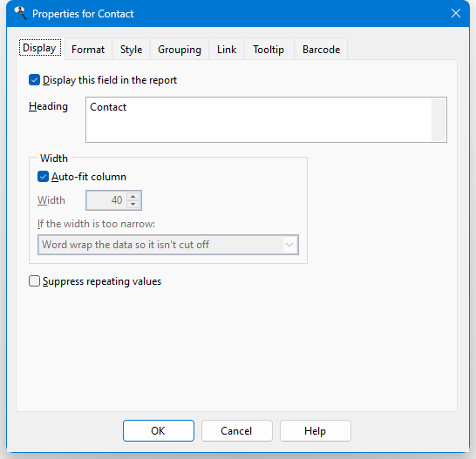Increase width with the up spinner arrow
The width and height of the screenshot is (476, 459).
coord(133,196)
